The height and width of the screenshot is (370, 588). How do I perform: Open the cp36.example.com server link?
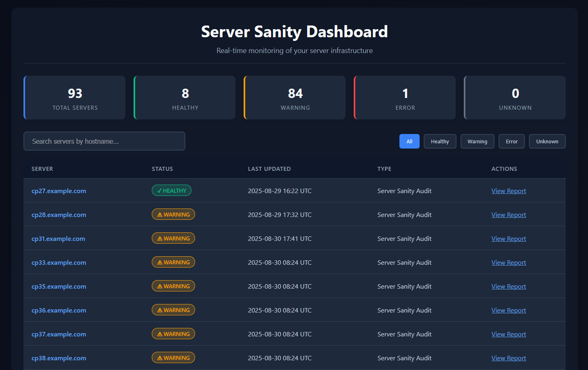tap(59, 310)
